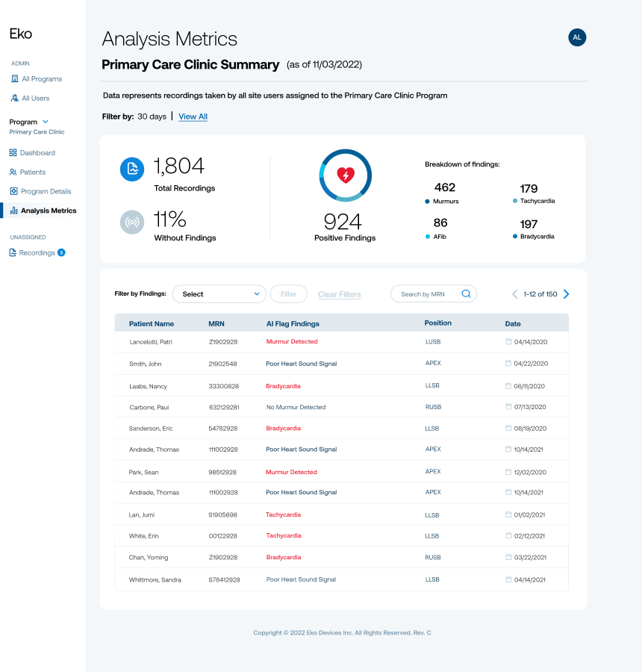The height and width of the screenshot is (672, 642).
Task: Click the Clear Filters link
Action: tap(339, 294)
